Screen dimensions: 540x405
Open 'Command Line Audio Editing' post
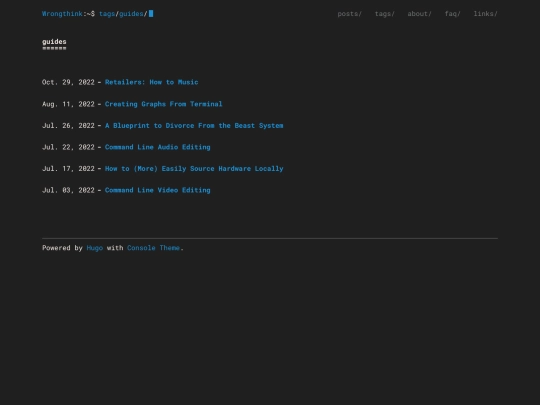point(158,147)
